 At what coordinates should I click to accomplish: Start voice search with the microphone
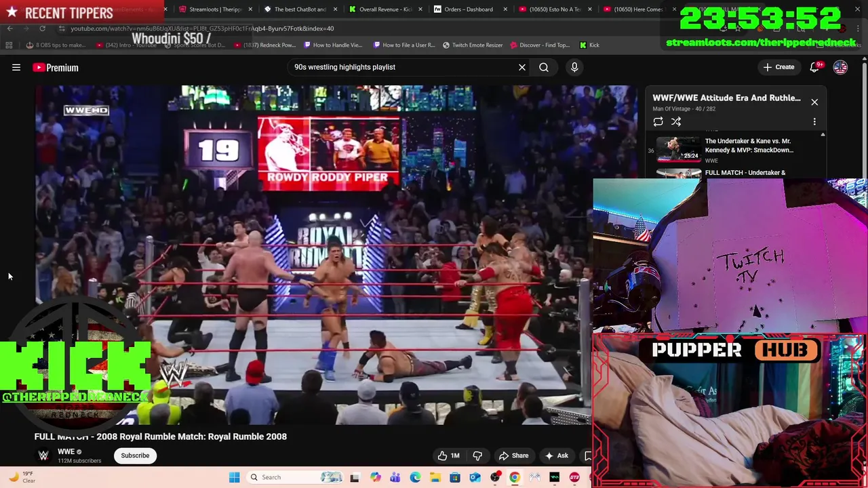pyautogui.click(x=574, y=67)
